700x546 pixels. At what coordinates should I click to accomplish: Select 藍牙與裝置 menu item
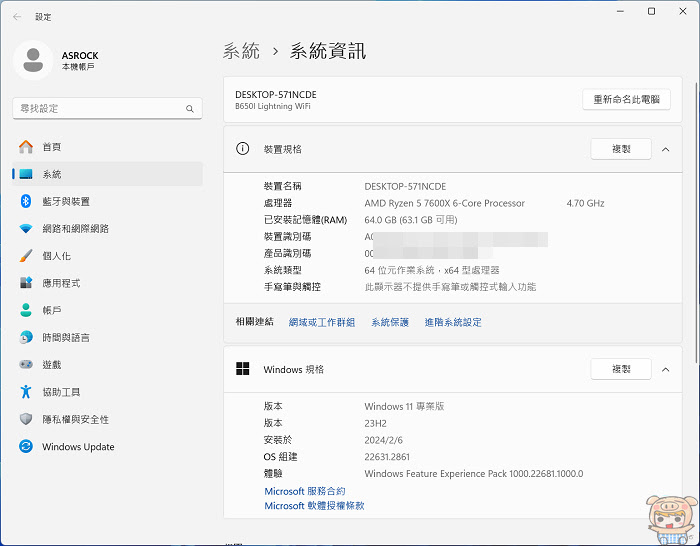(107, 201)
